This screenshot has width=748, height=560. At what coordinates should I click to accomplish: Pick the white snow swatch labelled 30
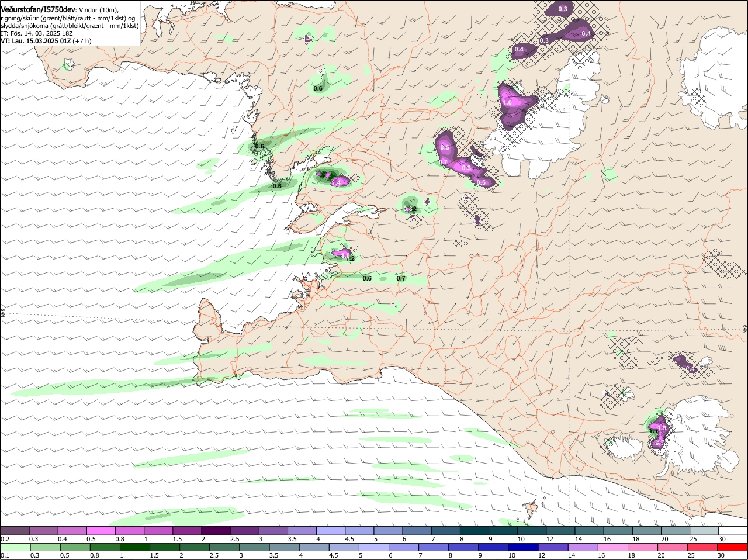(x=732, y=530)
